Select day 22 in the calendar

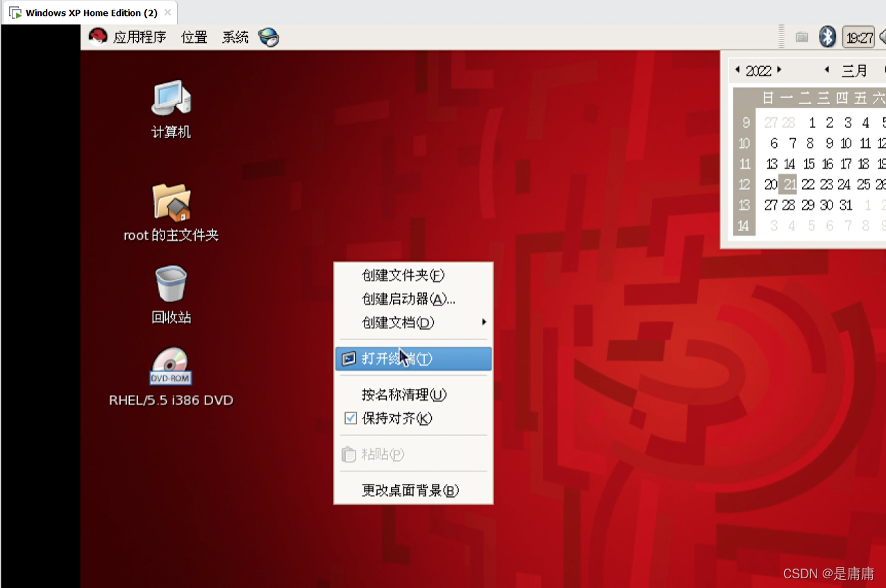pos(808,185)
